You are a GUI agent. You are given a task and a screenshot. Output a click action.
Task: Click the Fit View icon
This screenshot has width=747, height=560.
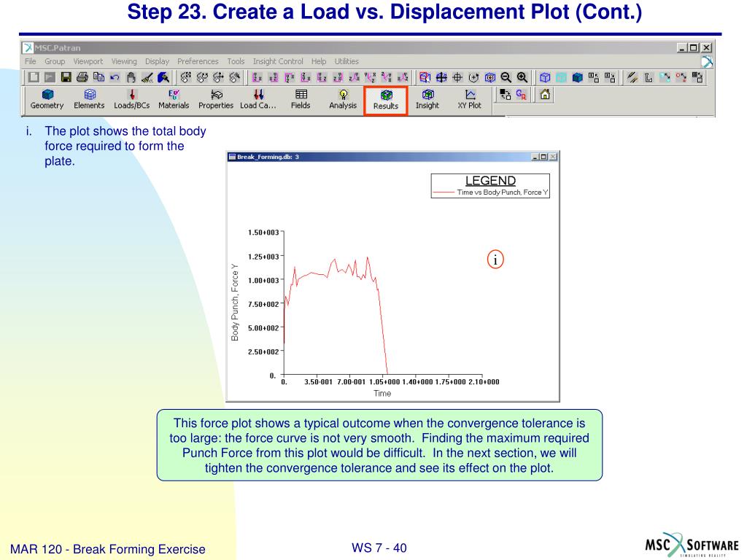point(441,77)
